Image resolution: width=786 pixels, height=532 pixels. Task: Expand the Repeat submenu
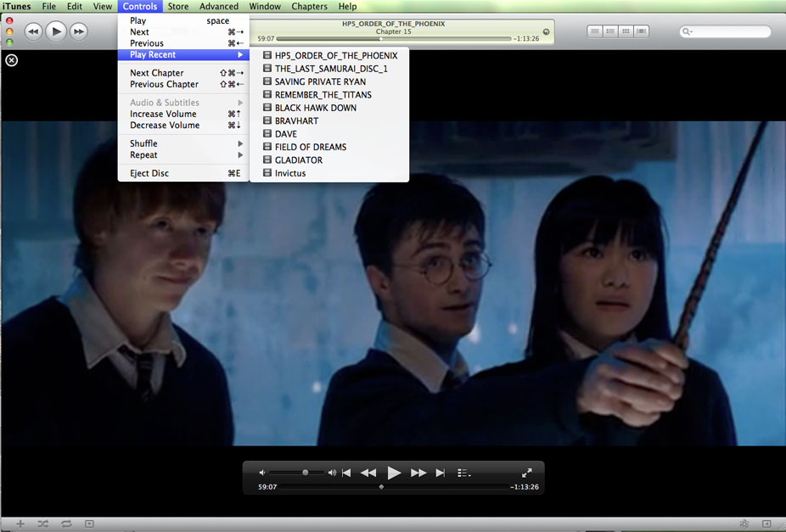(x=183, y=154)
